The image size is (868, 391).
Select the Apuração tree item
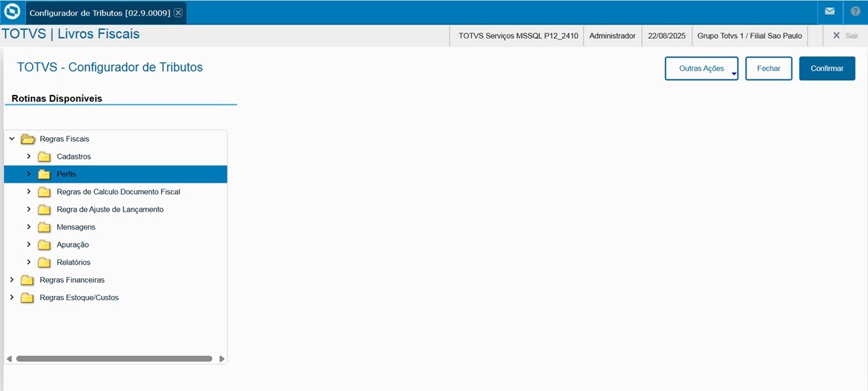pos(73,245)
